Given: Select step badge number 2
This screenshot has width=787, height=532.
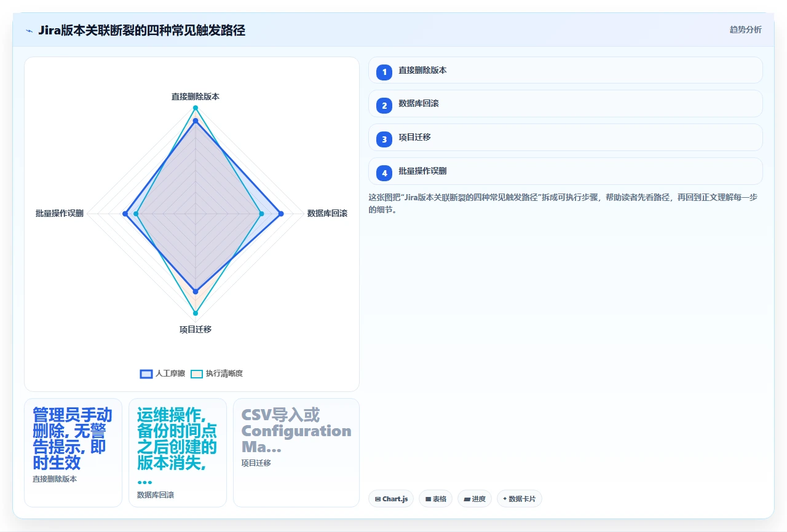Looking at the screenshot, I should (x=384, y=106).
